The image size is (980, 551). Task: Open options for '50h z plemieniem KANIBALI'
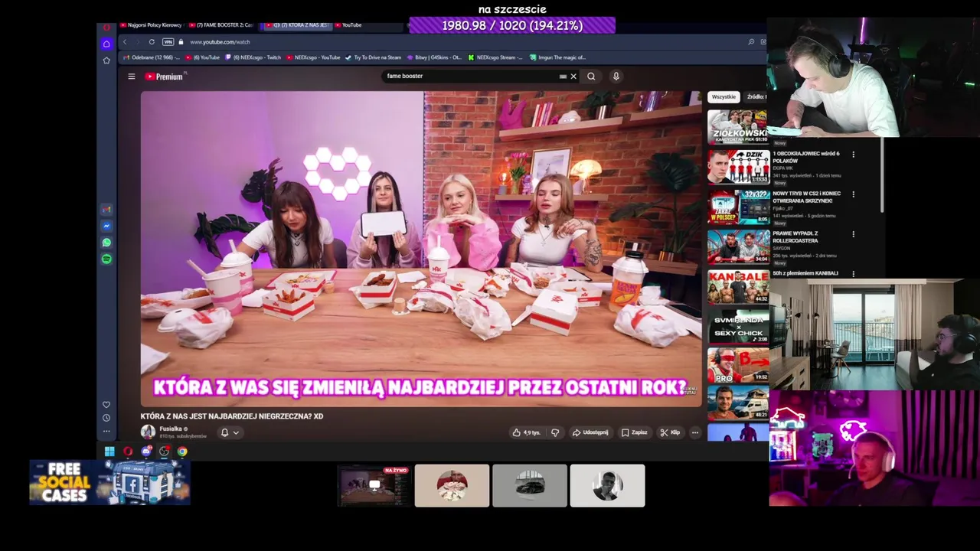pos(853,273)
